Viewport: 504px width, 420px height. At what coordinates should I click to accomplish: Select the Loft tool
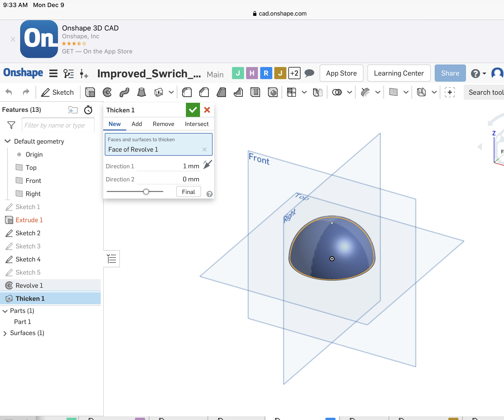[141, 92]
